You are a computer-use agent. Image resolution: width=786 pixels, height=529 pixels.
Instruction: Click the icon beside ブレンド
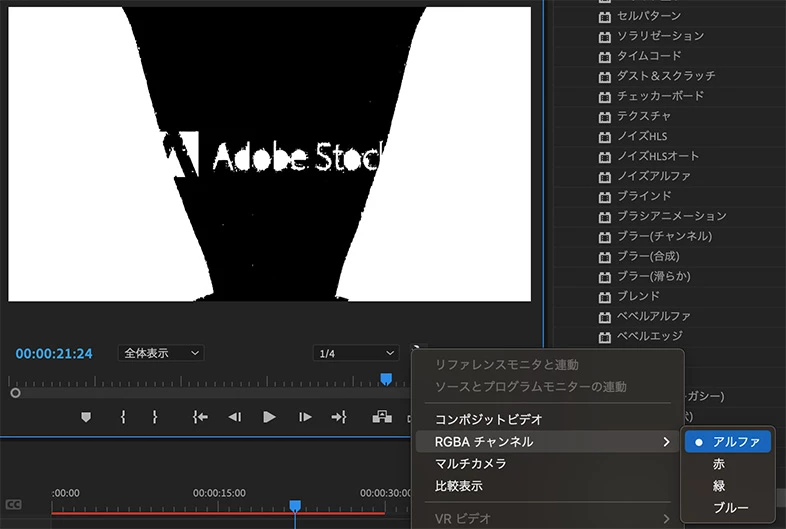(605, 297)
